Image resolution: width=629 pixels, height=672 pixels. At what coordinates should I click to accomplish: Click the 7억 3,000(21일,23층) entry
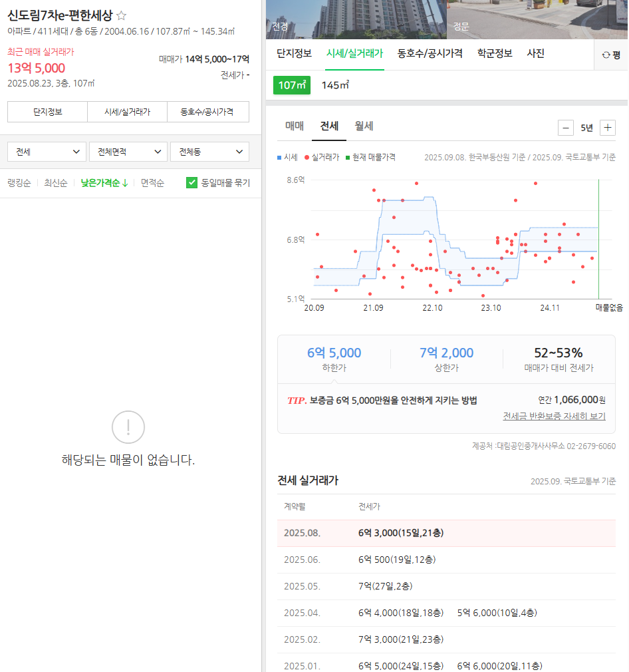[x=401, y=639]
